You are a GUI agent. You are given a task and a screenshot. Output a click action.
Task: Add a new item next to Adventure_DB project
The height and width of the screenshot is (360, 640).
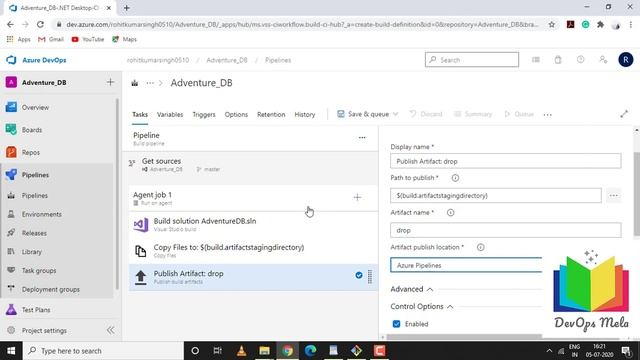click(110, 82)
